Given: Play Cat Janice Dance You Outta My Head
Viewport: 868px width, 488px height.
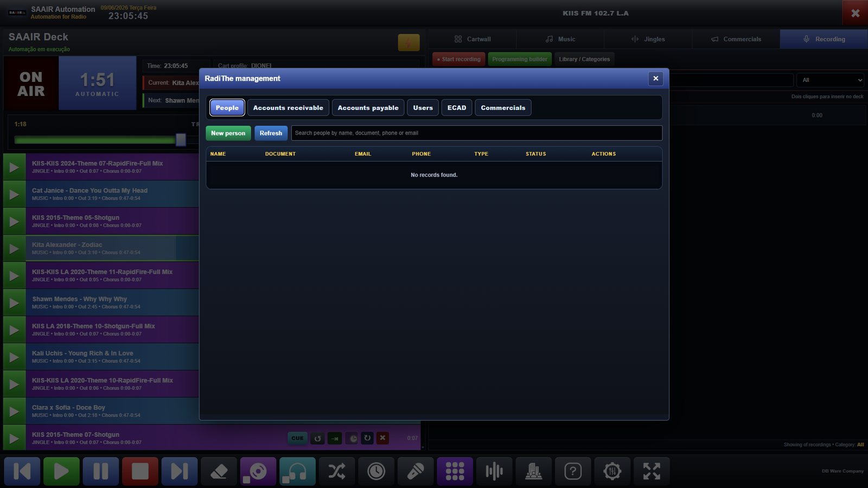Looking at the screenshot, I should click(15, 194).
